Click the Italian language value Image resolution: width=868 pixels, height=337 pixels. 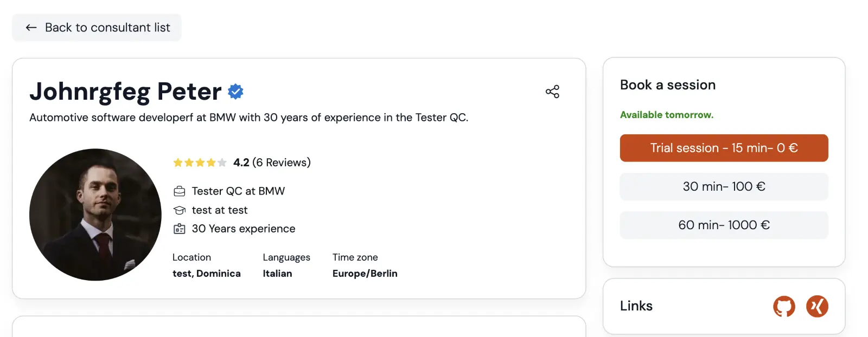point(277,274)
